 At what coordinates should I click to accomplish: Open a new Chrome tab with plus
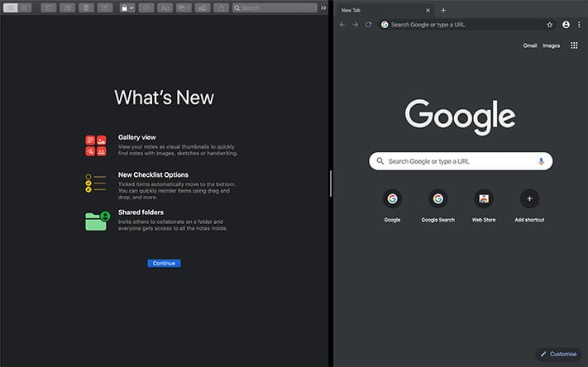(x=443, y=11)
